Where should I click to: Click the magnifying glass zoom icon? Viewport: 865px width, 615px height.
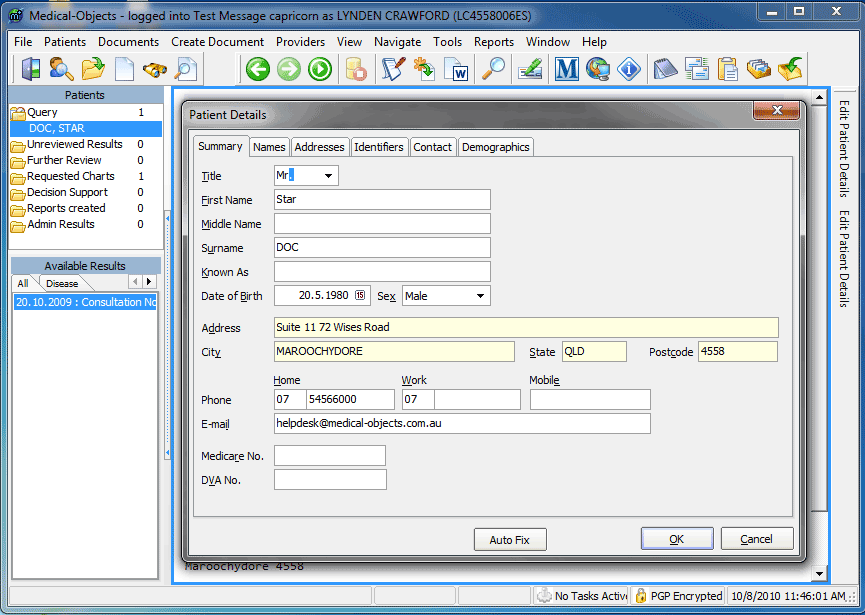click(494, 69)
